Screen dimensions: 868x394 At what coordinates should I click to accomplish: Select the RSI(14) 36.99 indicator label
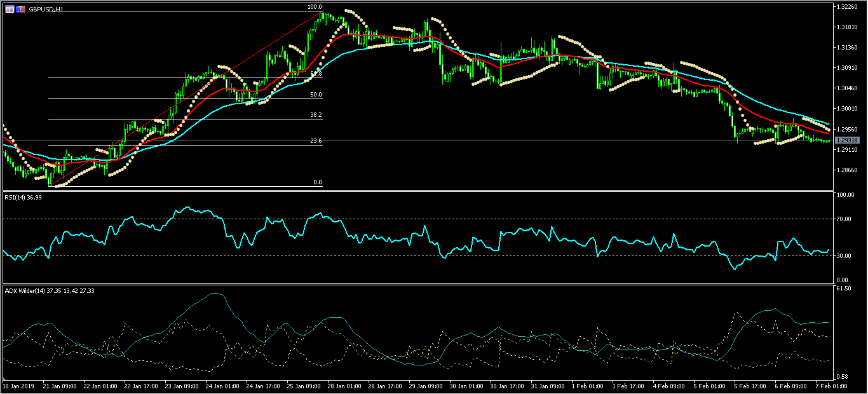(x=24, y=198)
